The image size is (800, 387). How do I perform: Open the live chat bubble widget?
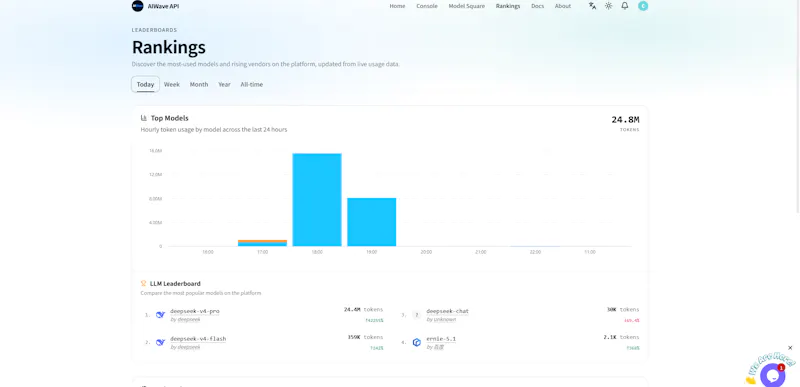(772, 375)
